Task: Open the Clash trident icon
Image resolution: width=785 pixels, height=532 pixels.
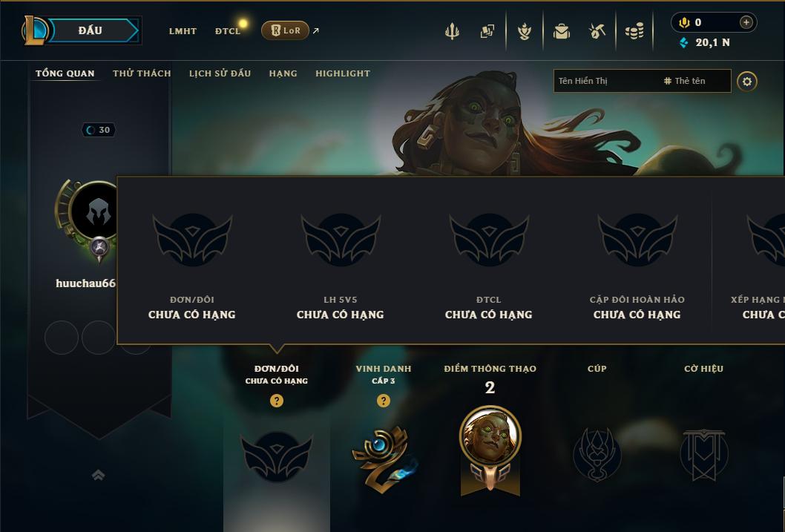Action: tap(452, 31)
